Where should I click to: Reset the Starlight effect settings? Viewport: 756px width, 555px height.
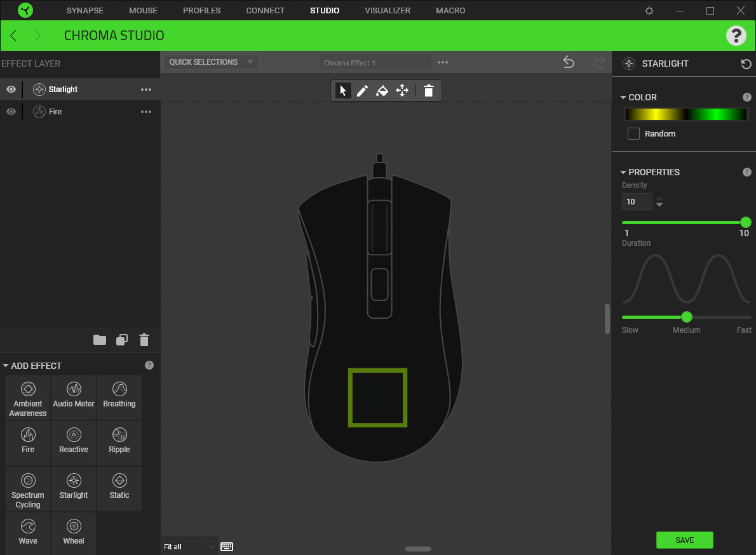point(746,64)
